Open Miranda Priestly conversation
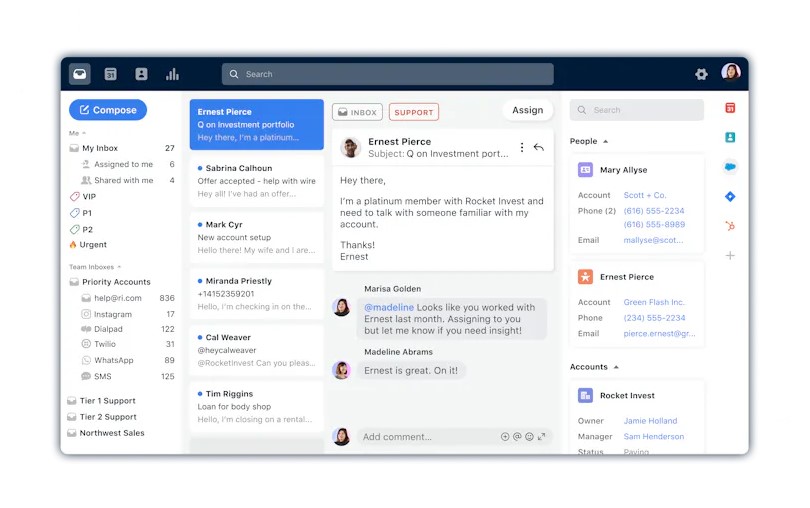The height and width of the screenshot is (508, 810). coord(257,294)
